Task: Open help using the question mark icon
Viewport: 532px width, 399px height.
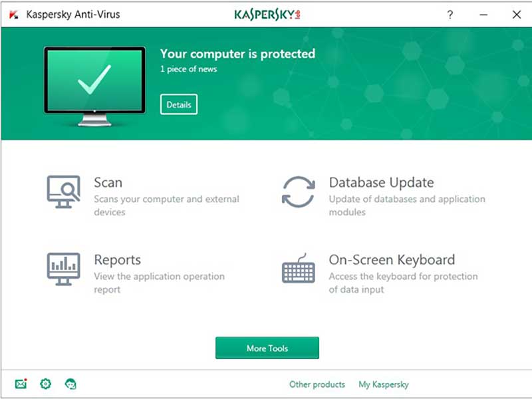Action: click(450, 13)
